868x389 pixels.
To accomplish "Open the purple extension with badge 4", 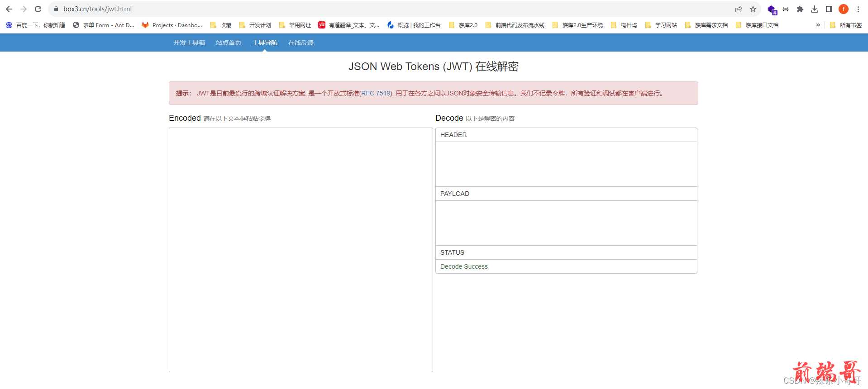I will (x=772, y=9).
